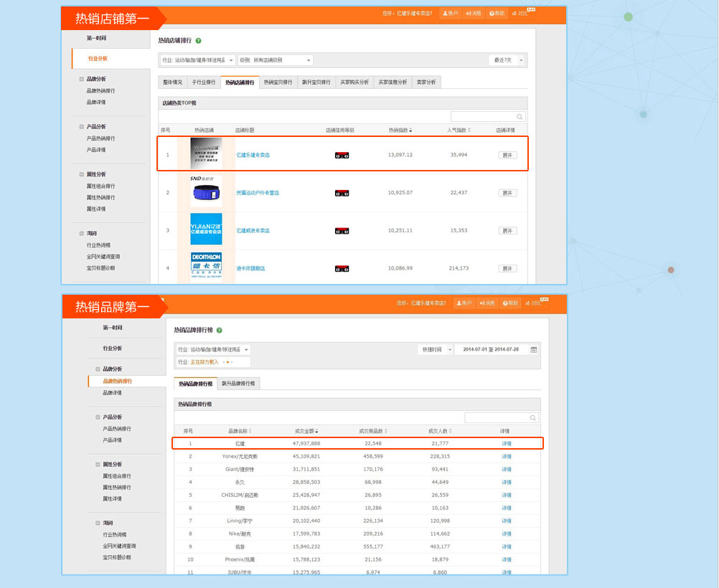Viewport: 719px width, 588px height.
Task: Switch to the 飙升品牌排行榜 tab
Action: pos(238,384)
